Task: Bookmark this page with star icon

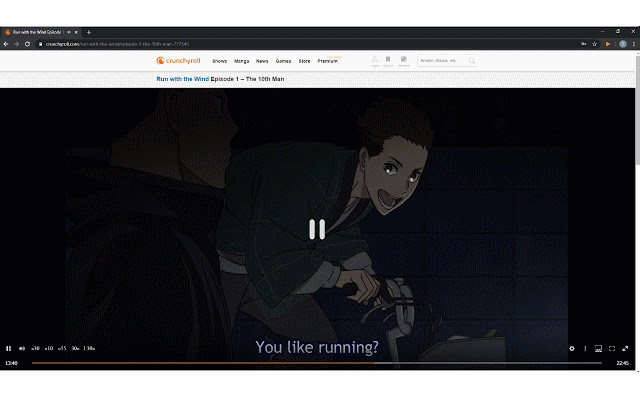Action: tap(595, 44)
